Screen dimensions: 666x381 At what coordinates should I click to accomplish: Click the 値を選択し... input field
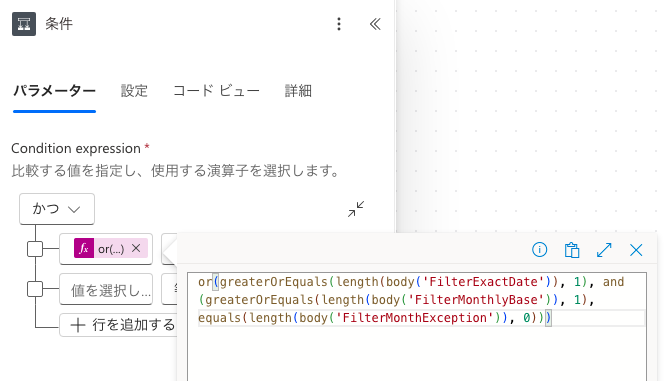pos(106,290)
